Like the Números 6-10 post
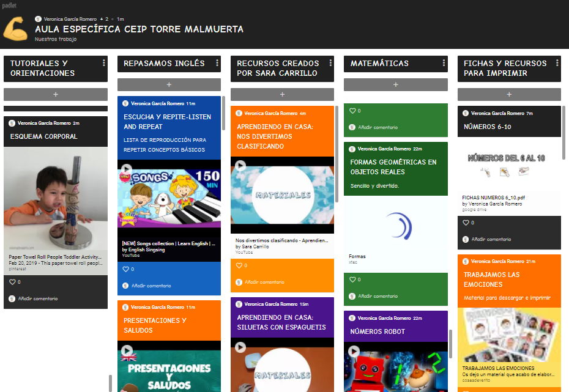The image size is (569, 392). 466,223
